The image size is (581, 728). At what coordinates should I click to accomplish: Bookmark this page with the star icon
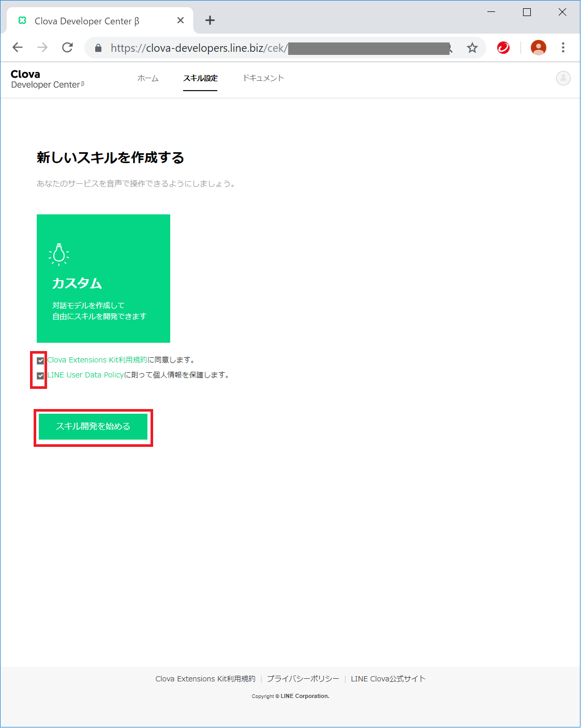(x=472, y=48)
